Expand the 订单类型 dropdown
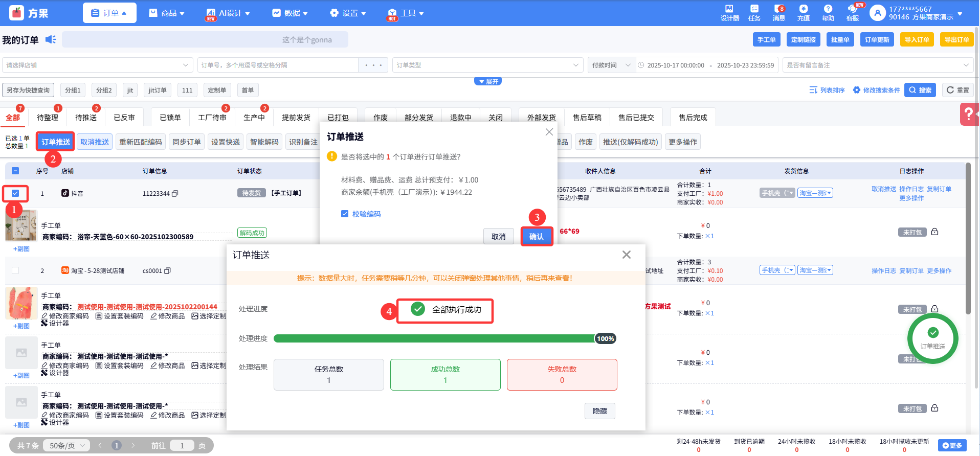The width and height of the screenshot is (980, 456). [x=487, y=65]
